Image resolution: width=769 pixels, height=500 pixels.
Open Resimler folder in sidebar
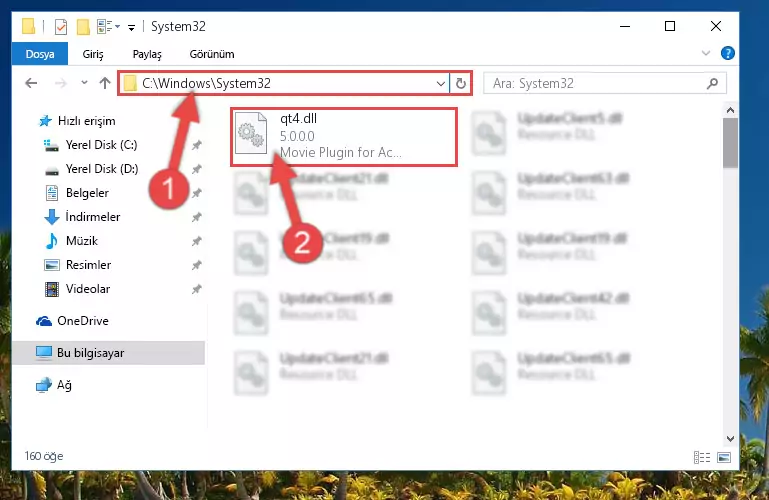[77, 265]
